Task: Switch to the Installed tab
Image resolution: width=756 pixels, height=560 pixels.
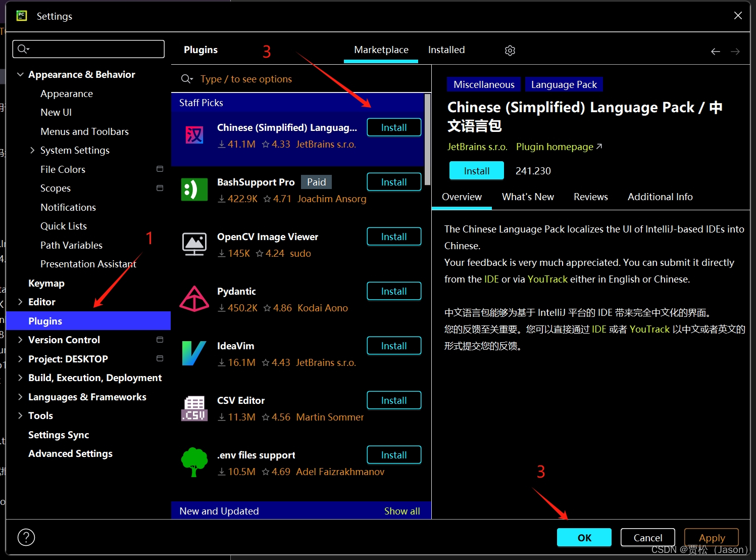Action: point(446,50)
